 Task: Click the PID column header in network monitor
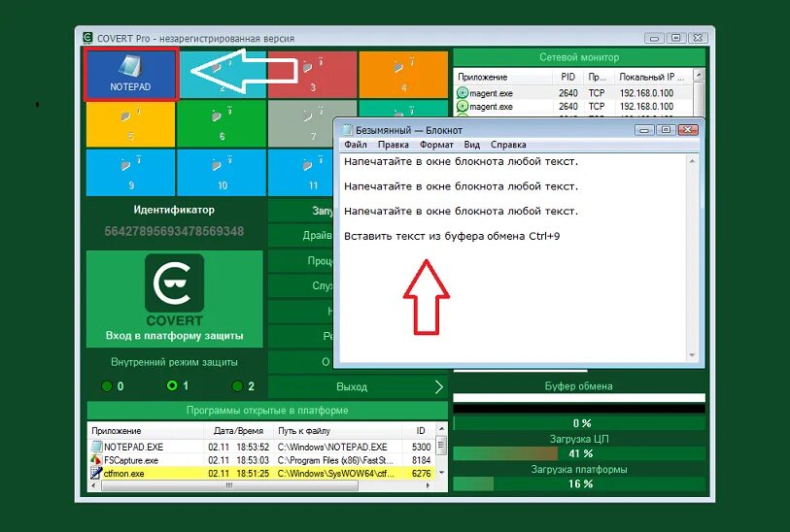point(567,77)
